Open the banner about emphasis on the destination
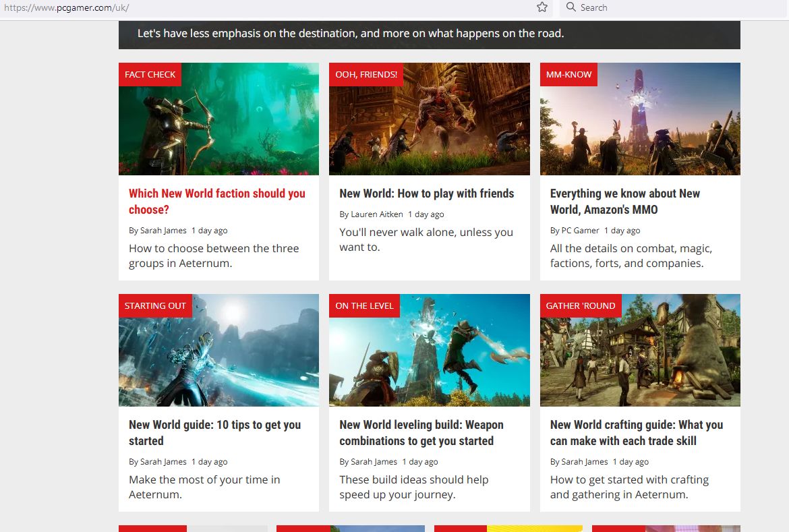 [429, 34]
